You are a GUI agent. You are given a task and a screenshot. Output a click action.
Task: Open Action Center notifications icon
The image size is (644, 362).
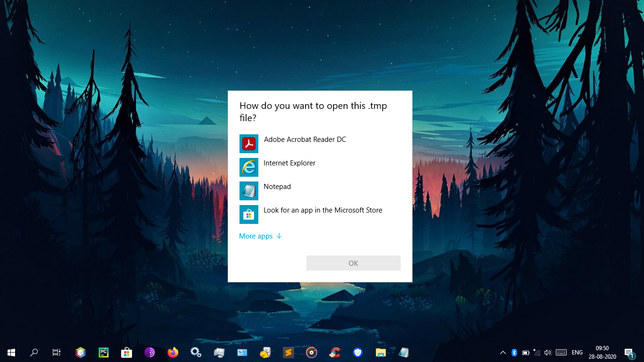[x=629, y=352]
